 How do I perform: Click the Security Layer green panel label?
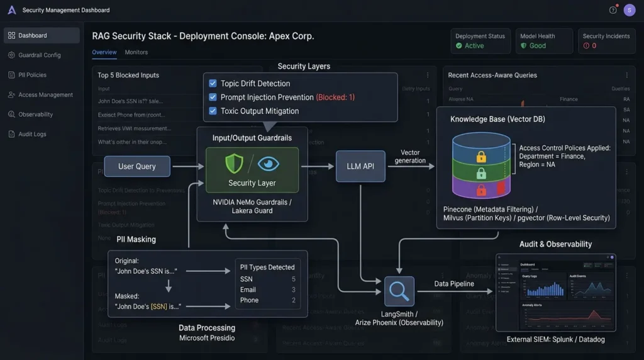pos(252,183)
